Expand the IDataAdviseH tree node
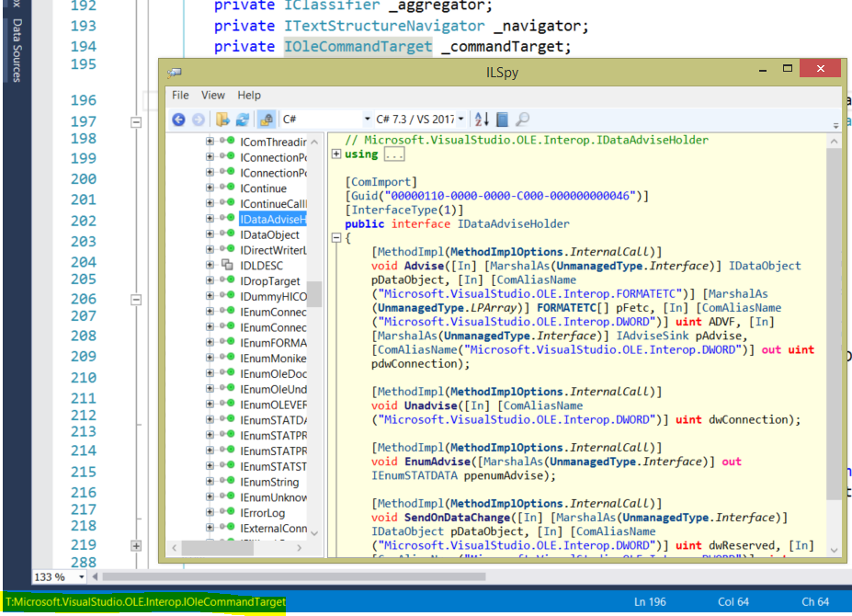The image size is (852, 616). [210, 219]
